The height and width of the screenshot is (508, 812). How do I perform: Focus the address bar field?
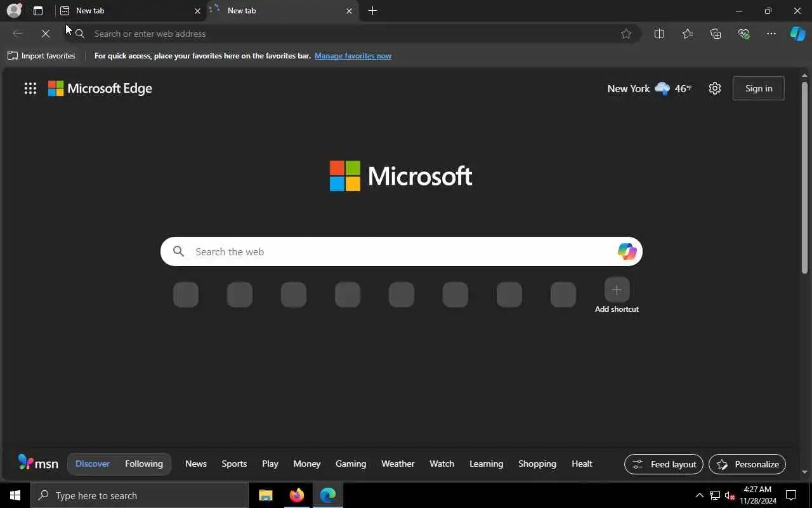pos(352,34)
